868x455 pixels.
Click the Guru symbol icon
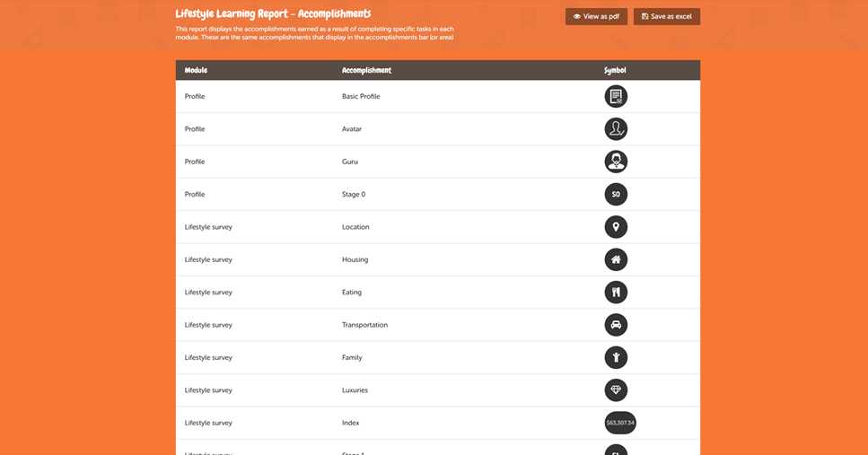(x=616, y=162)
